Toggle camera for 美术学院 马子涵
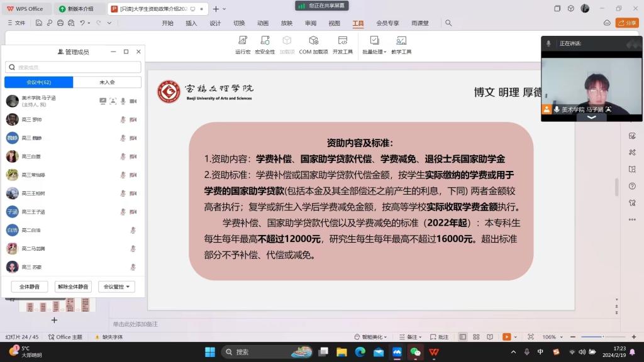 click(133, 101)
